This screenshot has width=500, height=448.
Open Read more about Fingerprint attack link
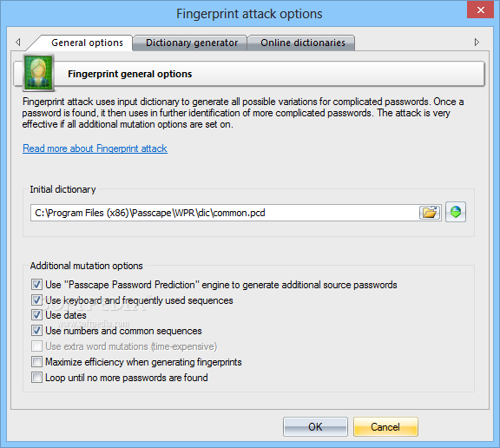click(x=95, y=148)
